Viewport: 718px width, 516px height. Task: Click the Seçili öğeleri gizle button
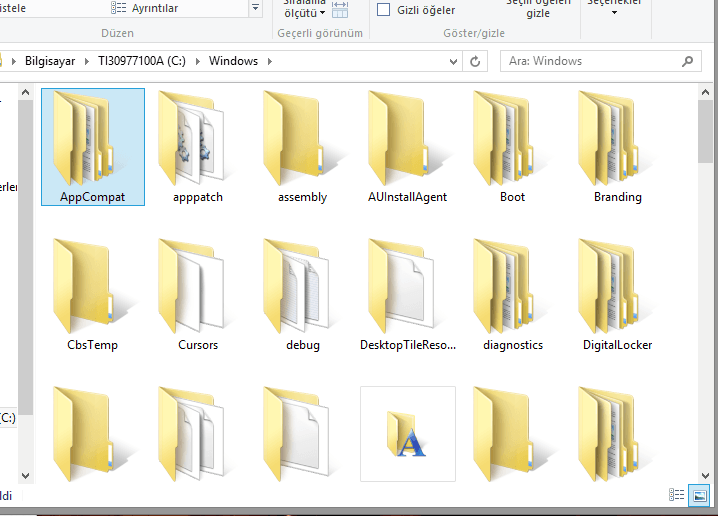point(538,8)
